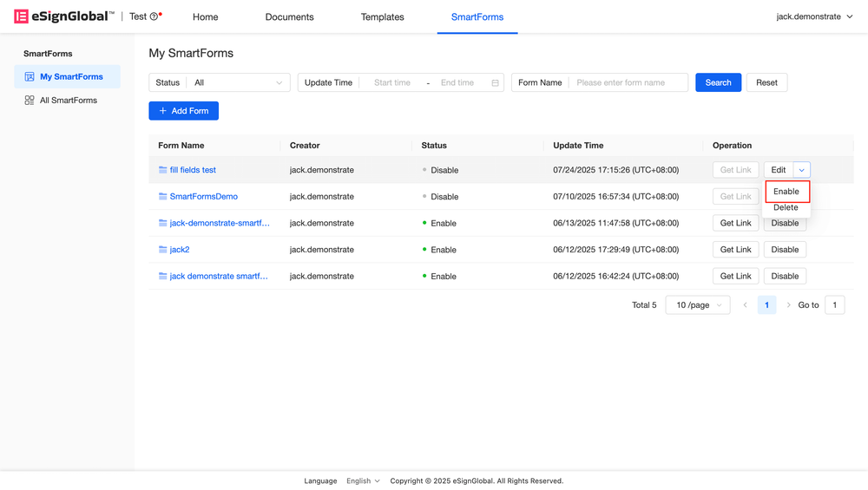The image size is (868, 490).
Task: Expand the 10 /page size dropdown
Action: [x=698, y=305]
